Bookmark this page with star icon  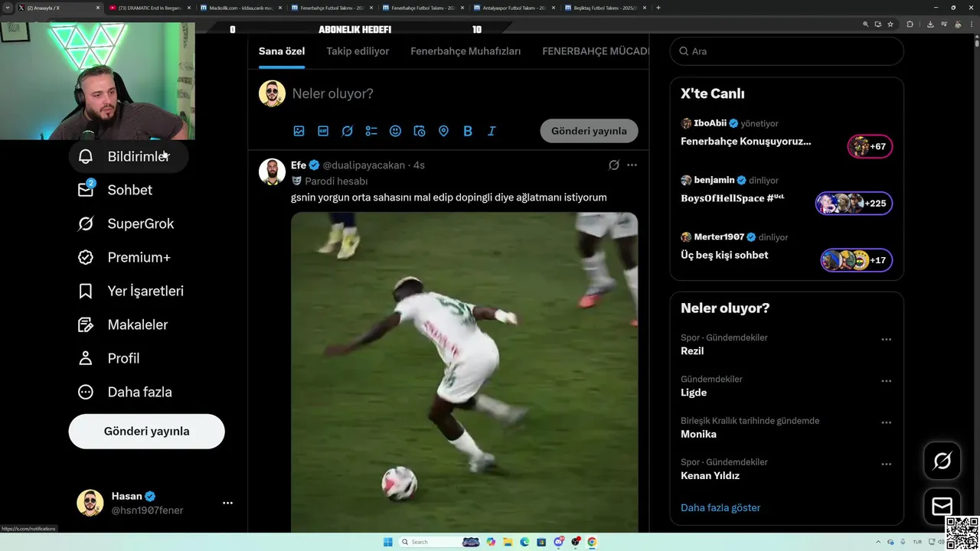(x=890, y=24)
